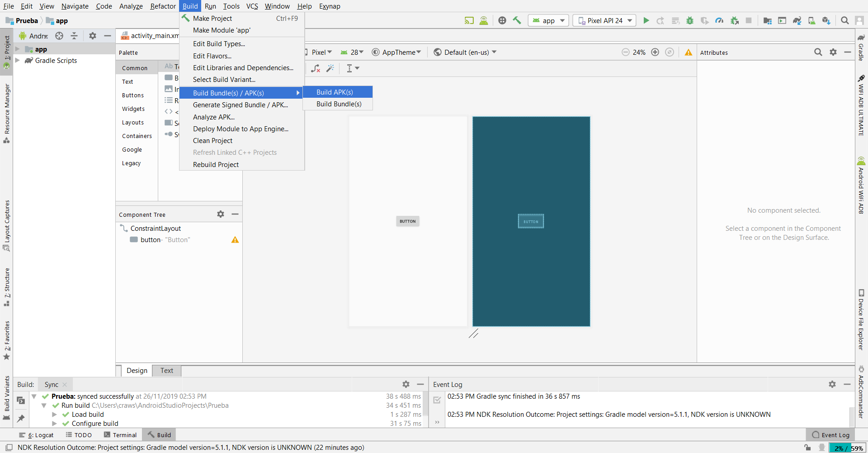Sync project with Gradle files elephant icon

coord(797,20)
